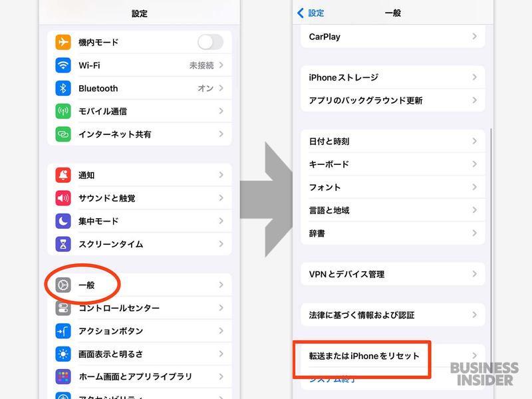Open chevron on インターネット共有 row

click(221, 134)
